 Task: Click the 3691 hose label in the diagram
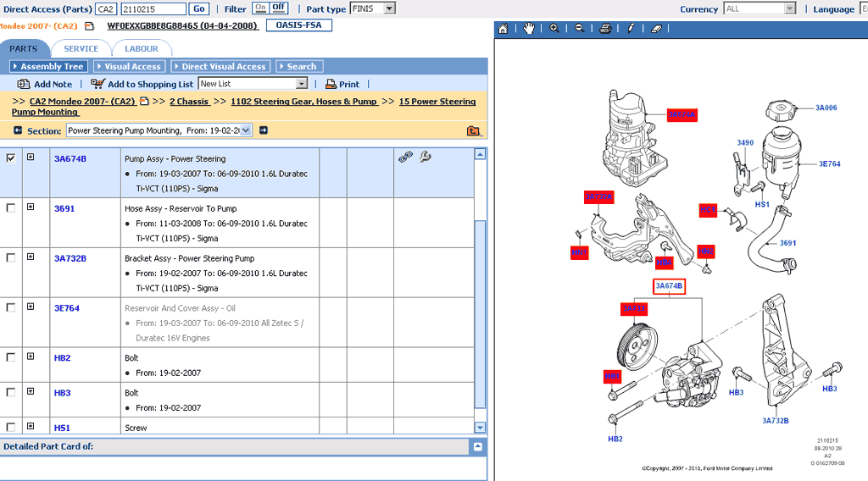point(787,243)
